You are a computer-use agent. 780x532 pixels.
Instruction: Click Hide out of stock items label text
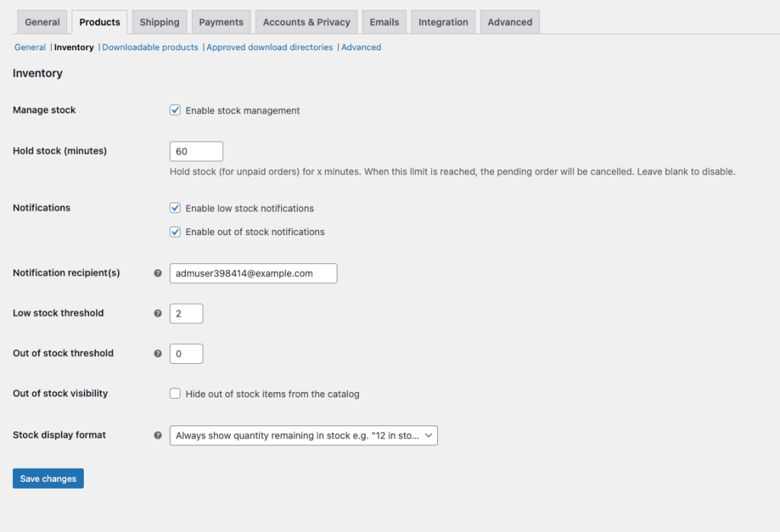[273, 393]
